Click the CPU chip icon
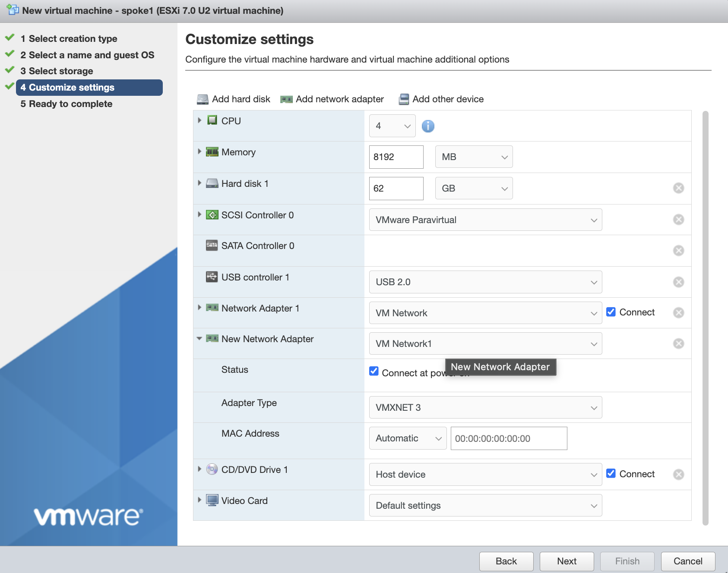 (212, 120)
